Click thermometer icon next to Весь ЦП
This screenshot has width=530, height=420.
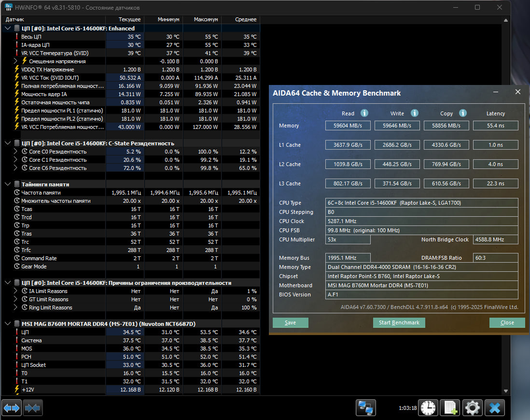coord(16,37)
